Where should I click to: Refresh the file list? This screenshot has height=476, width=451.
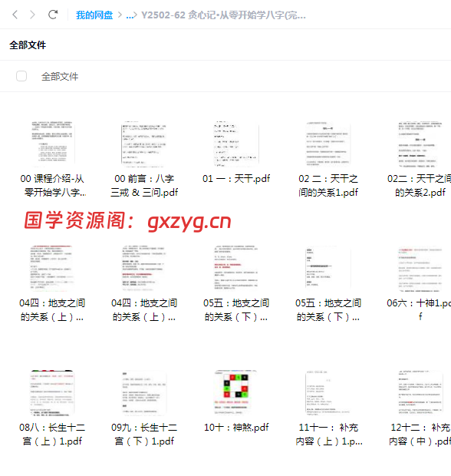[x=53, y=15]
